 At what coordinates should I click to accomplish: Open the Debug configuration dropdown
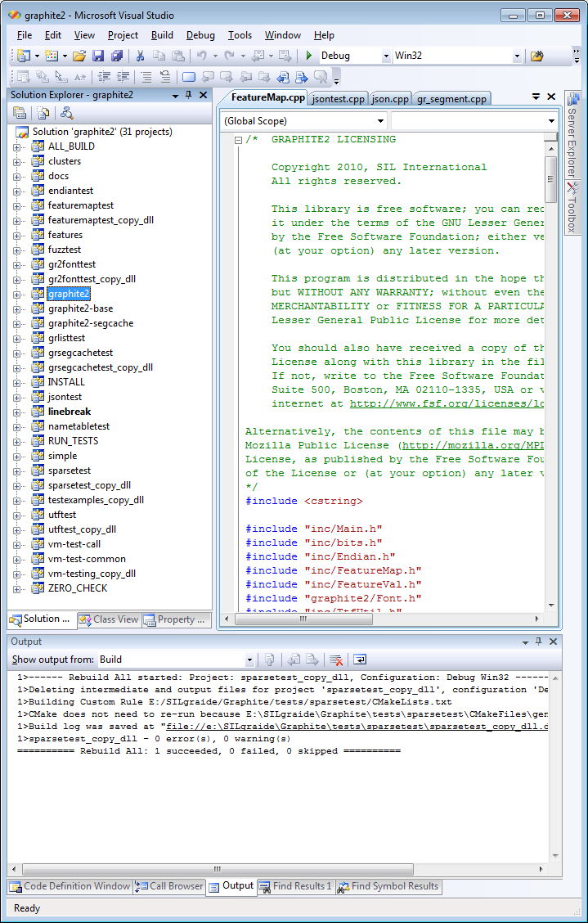click(386, 56)
